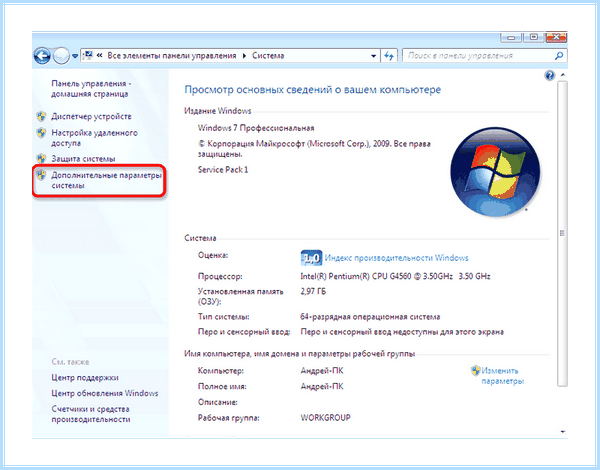The width and height of the screenshot is (600, 470).
Task: Open recent pages dropdown next to navigation arrows
Action: pyautogui.click(x=75, y=56)
